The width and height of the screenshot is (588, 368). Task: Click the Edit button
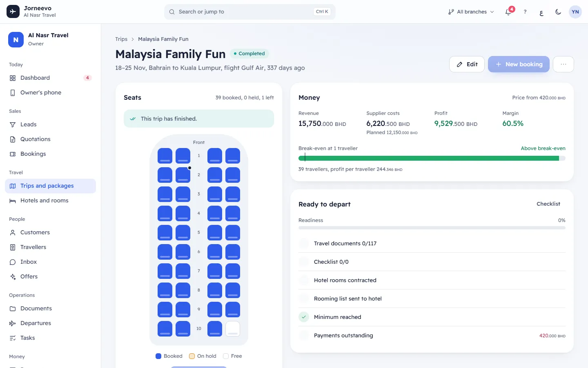click(x=467, y=64)
